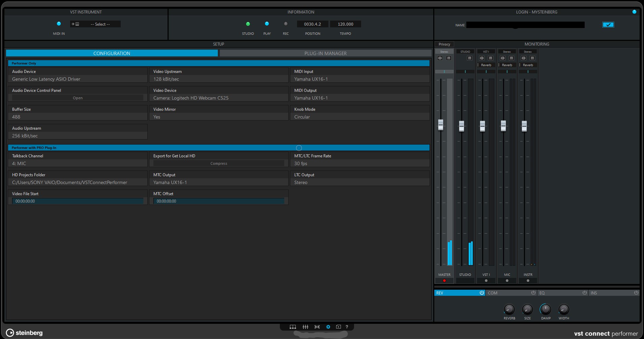Click the SIZE knob
This screenshot has width=644, height=339.
tap(527, 309)
